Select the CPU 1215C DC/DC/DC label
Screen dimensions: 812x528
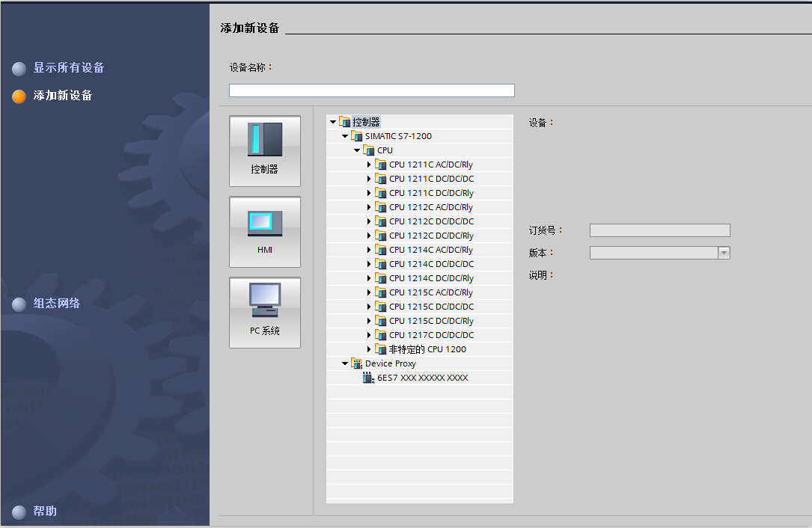coord(431,307)
